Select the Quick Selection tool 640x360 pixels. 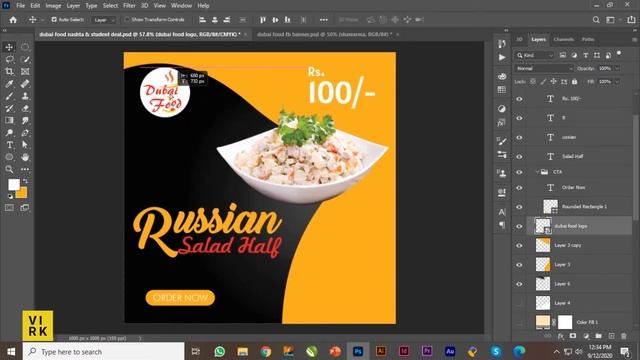coord(25,59)
